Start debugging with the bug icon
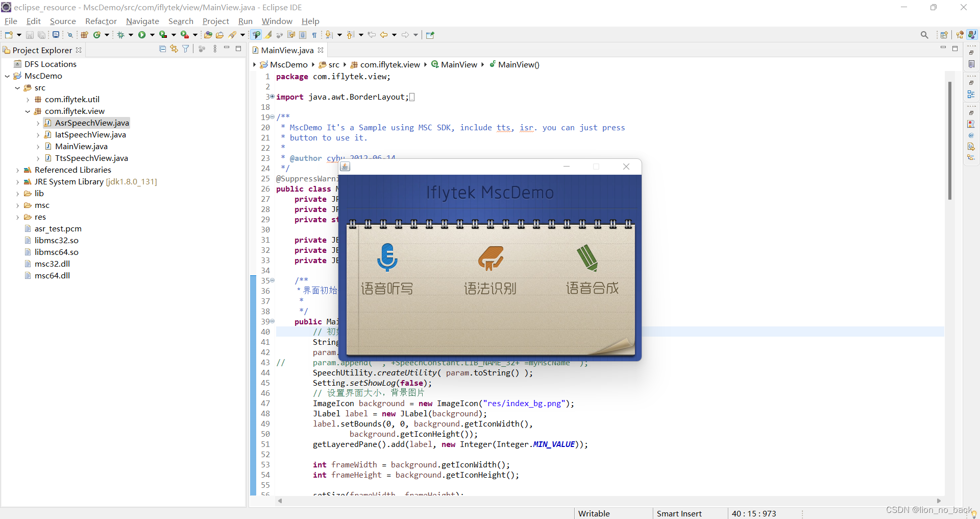The width and height of the screenshot is (980, 519). click(x=121, y=35)
